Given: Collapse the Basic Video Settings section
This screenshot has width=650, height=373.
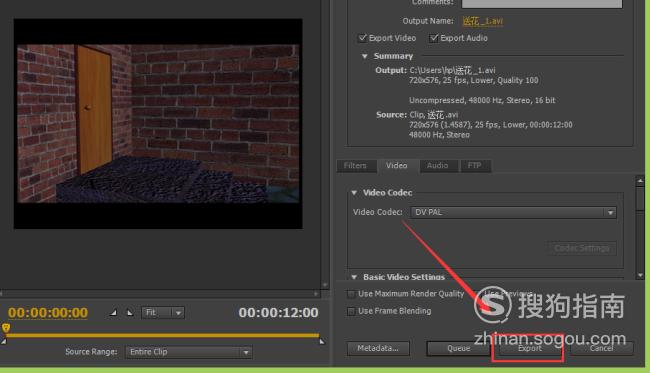Looking at the screenshot, I should (354, 277).
